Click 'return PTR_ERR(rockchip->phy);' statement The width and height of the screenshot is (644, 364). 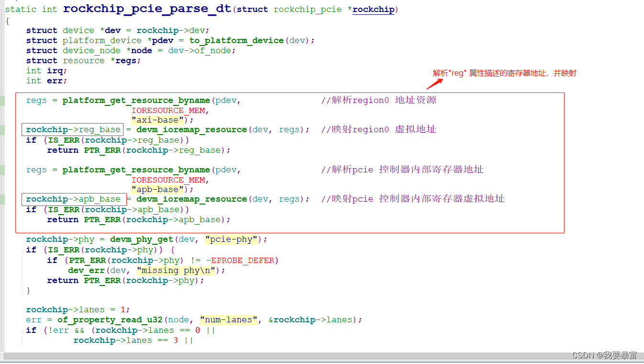125,281
